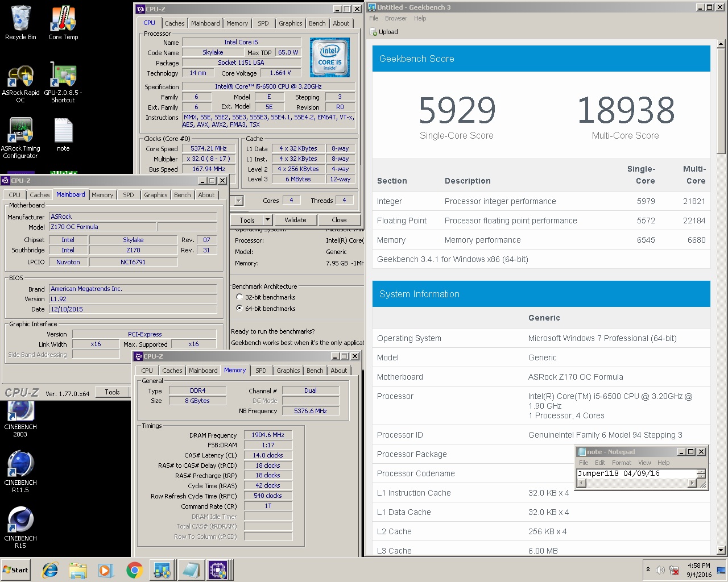The height and width of the screenshot is (582, 728).
Task: Select the CINEBENCH R11.5 desktop icon
Action: click(x=20, y=472)
